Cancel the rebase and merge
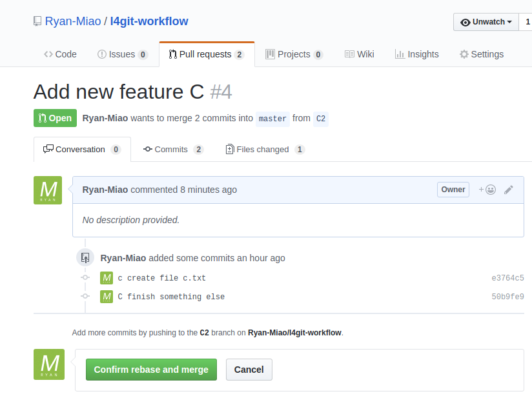The width and height of the screenshot is (532, 396). coord(249,370)
